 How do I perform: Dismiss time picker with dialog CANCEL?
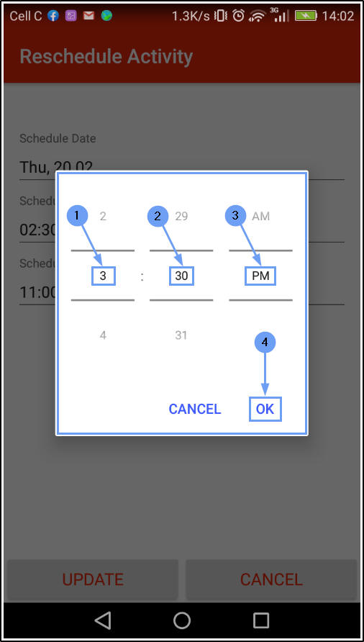[195, 409]
